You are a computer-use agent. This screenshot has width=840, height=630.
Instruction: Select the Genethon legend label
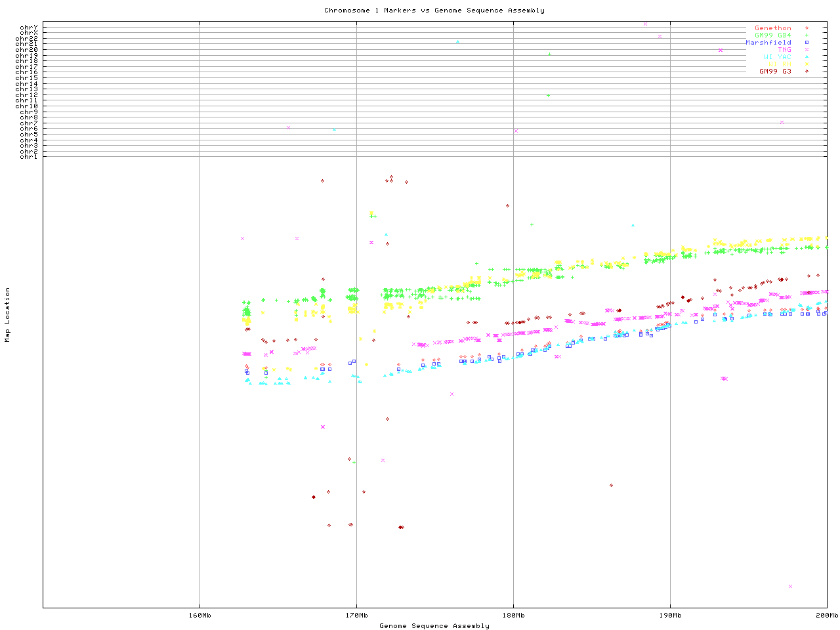point(772,28)
